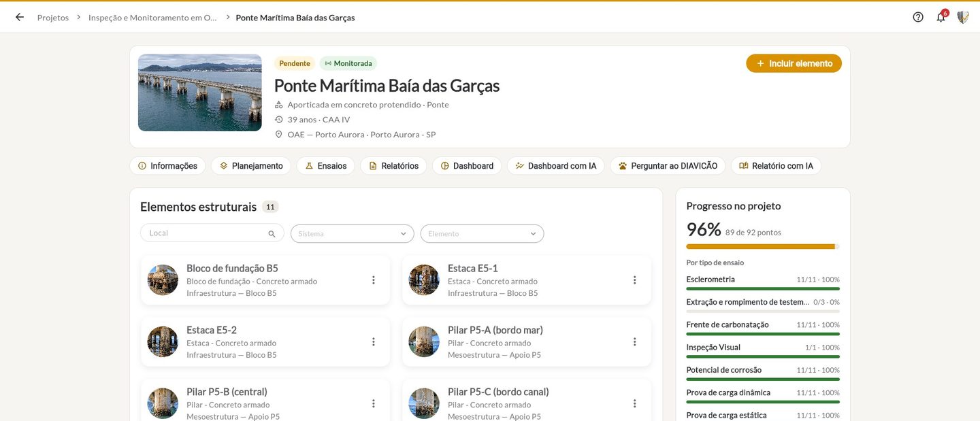Open the notifications bell
980x421 pixels.
point(941,17)
